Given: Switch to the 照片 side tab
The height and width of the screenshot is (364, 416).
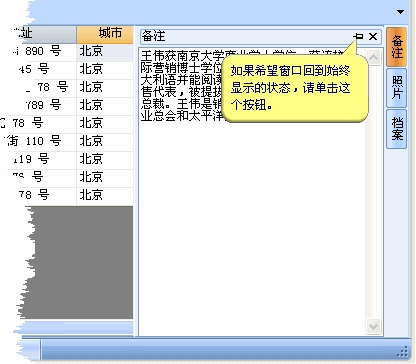Looking at the screenshot, I should point(397,88).
